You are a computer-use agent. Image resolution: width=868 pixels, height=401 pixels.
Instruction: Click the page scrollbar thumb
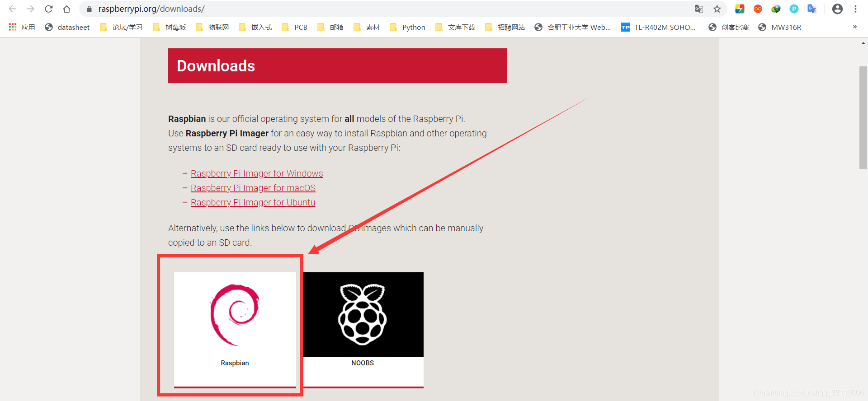click(x=863, y=117)
